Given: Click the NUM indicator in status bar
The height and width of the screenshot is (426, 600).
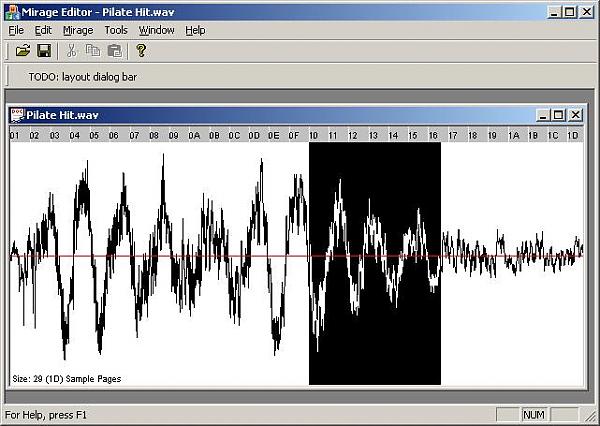Looking at the screenshot, I should (533, 415).
